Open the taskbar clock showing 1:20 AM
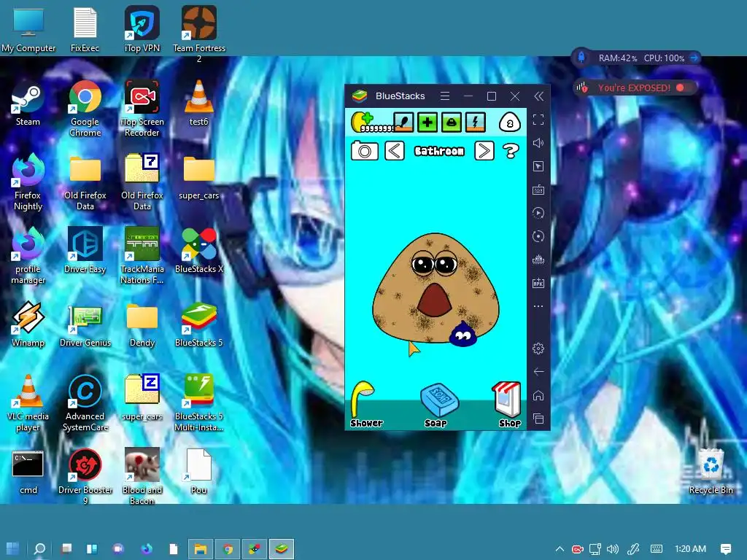 click(690, 549)
